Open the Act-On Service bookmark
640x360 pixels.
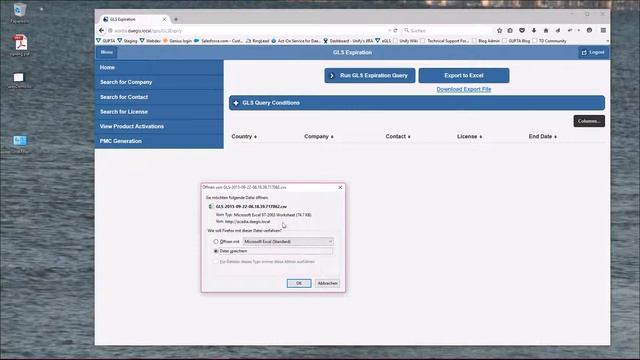click(x=296, y=41)
